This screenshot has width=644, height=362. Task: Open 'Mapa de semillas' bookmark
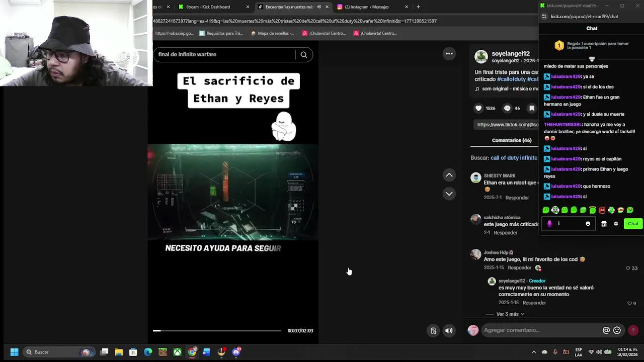point(272,33)
